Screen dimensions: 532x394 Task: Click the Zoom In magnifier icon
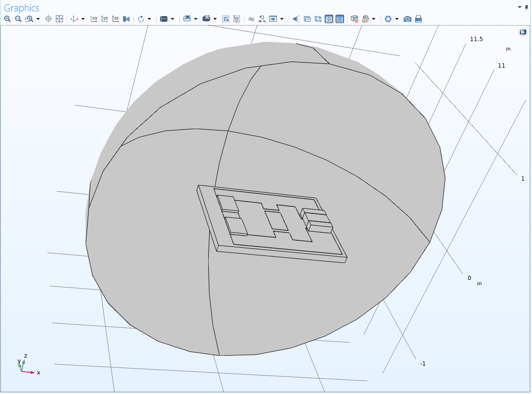7,19
